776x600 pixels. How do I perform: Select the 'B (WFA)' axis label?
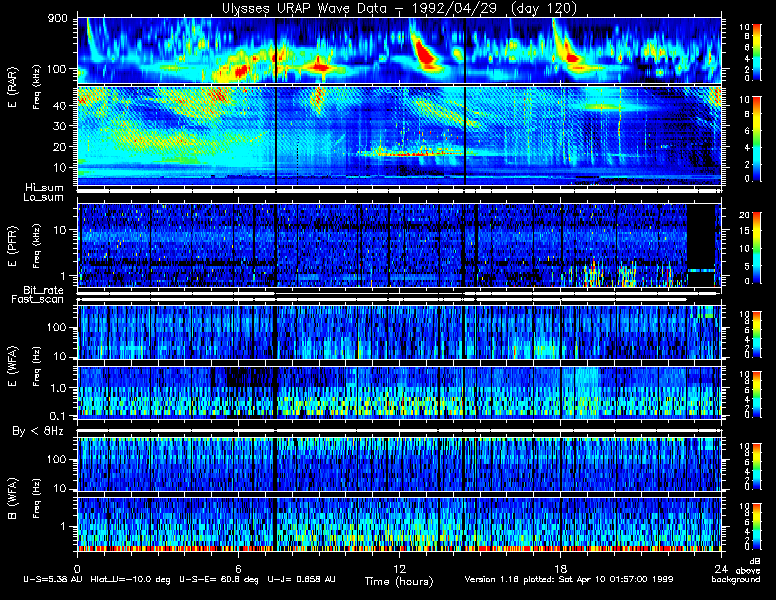point(12,499)
